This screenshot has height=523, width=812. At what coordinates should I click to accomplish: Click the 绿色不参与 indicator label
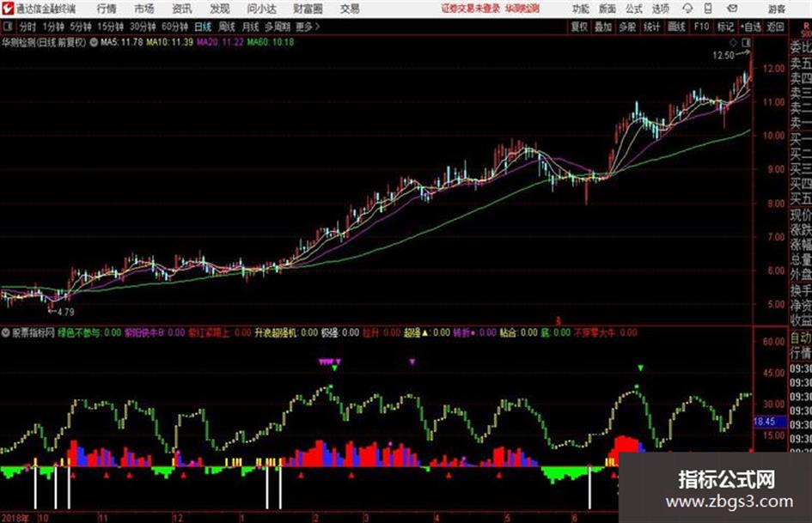tap(79, 333)
